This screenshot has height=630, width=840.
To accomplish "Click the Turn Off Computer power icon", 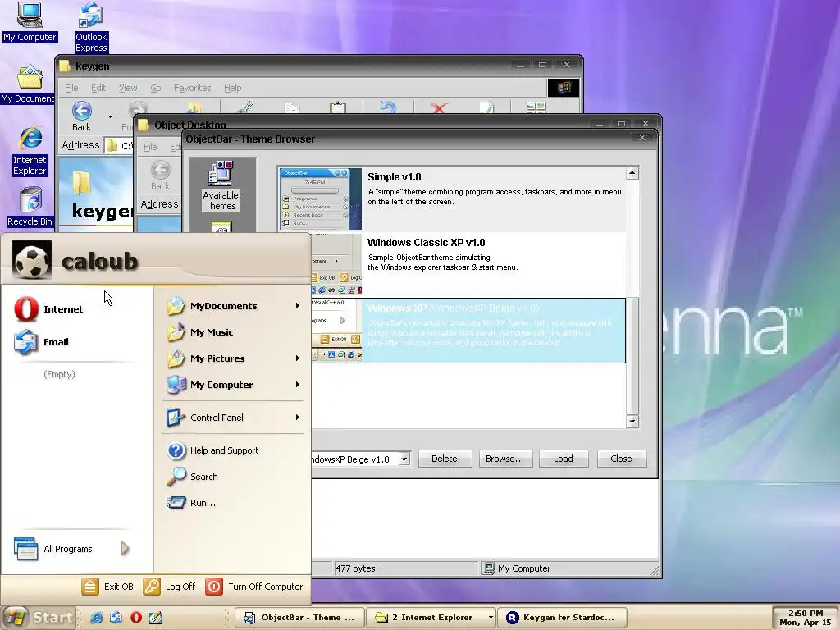I will (x=214, y=587).
